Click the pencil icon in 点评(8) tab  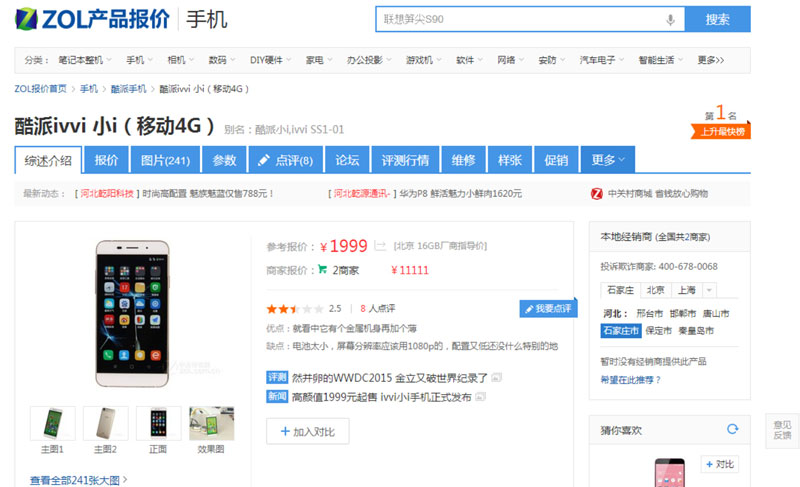(264, 160)
